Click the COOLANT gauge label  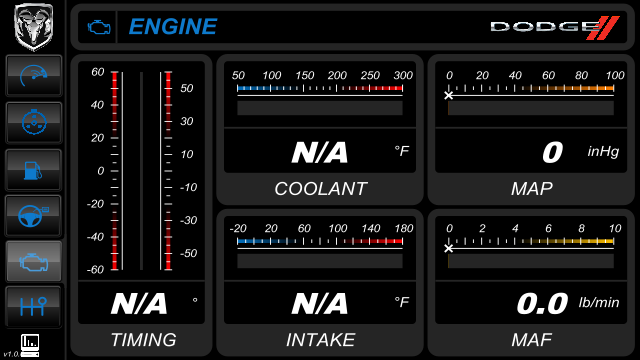[320, 189]
